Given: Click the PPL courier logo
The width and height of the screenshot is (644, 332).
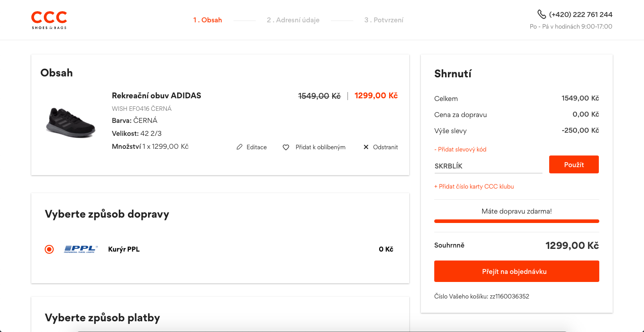Looking at the screenshot, I should click(81, 249).
